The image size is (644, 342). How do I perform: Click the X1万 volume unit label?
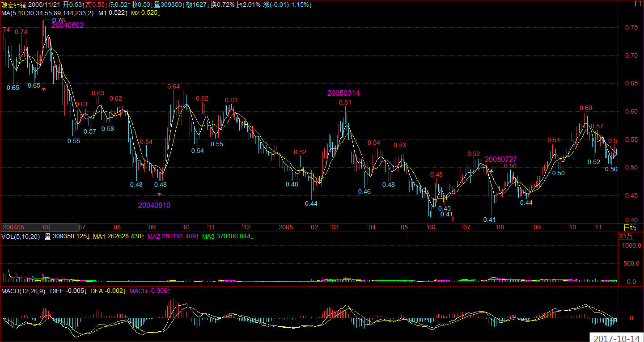(626, 236)
